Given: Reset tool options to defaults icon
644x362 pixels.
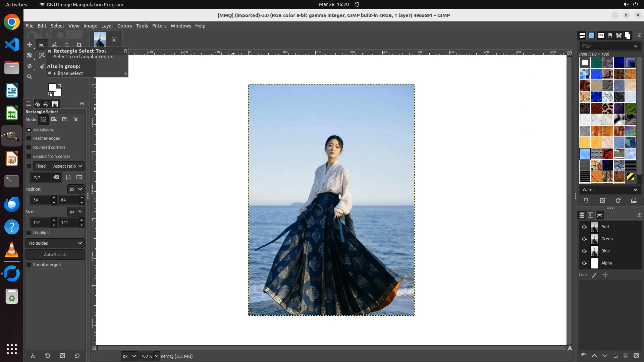Looking at the screenshot, I should coord(77,356).
